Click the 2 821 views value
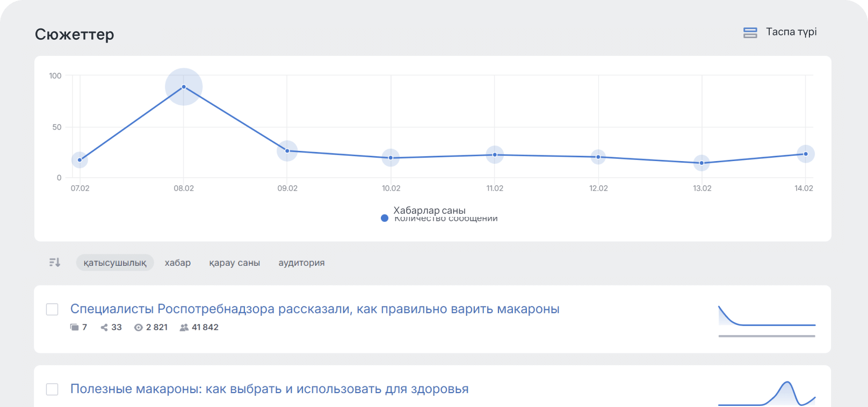The width and height of the screenshot is (868, 407). [157, 328]
